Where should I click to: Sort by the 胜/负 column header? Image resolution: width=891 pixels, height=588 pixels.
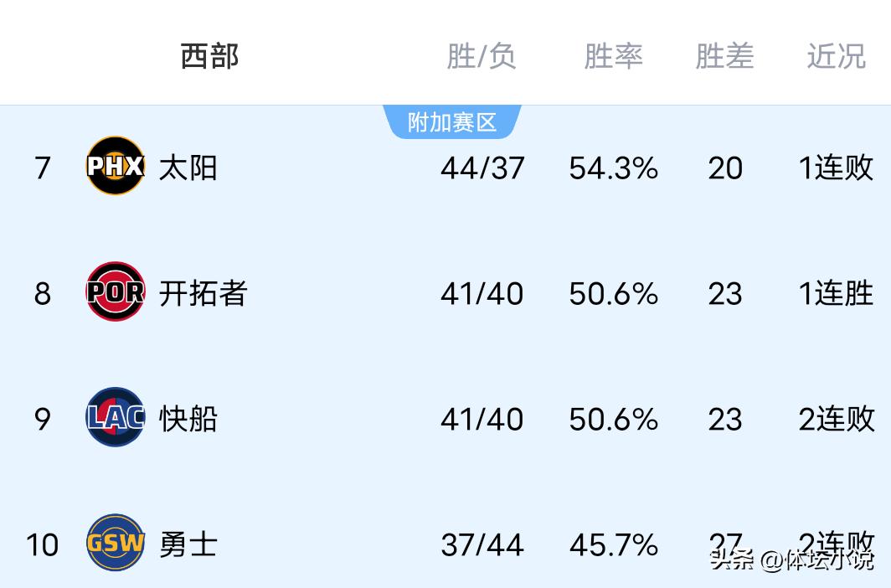[x=482, y=56]
